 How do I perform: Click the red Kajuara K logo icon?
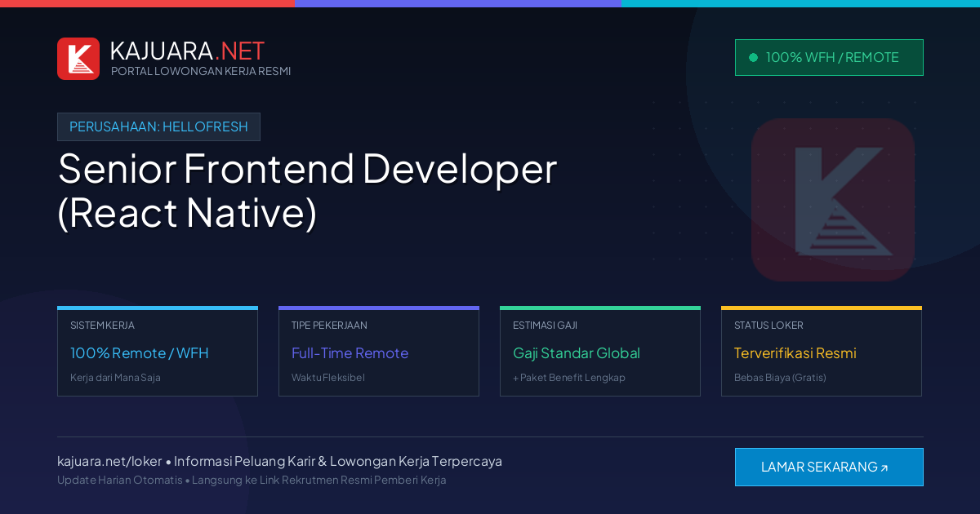(x=78, y=59)
